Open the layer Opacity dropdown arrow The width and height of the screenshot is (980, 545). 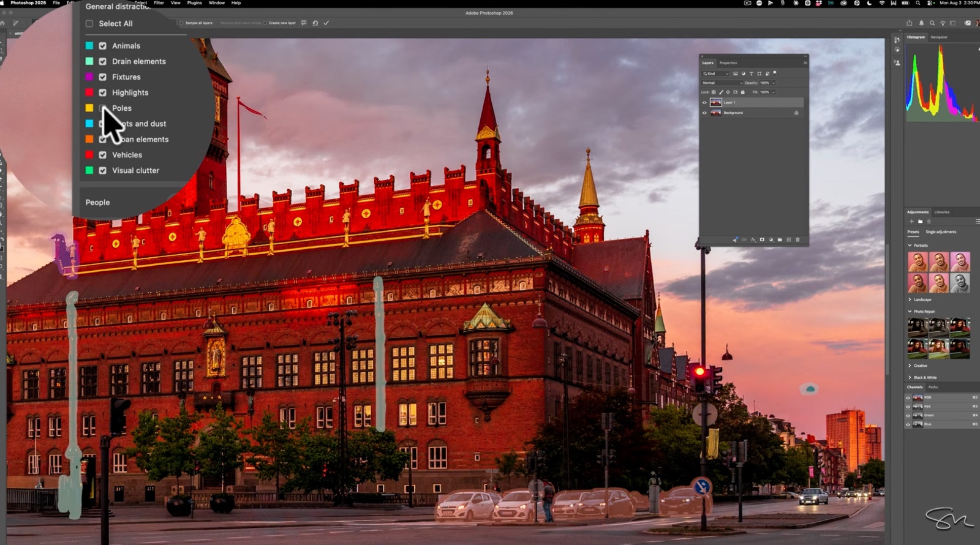[x=774, y=83]
